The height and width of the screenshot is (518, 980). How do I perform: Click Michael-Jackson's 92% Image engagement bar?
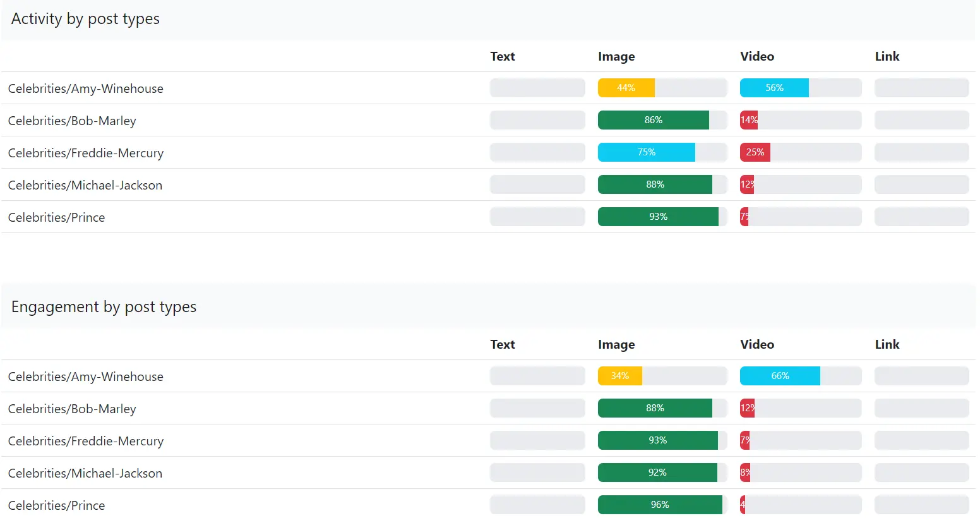coord(657,473)
